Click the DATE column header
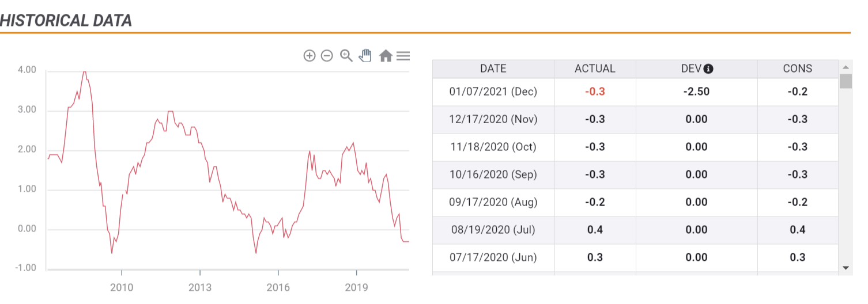 [x=493, y=69]
